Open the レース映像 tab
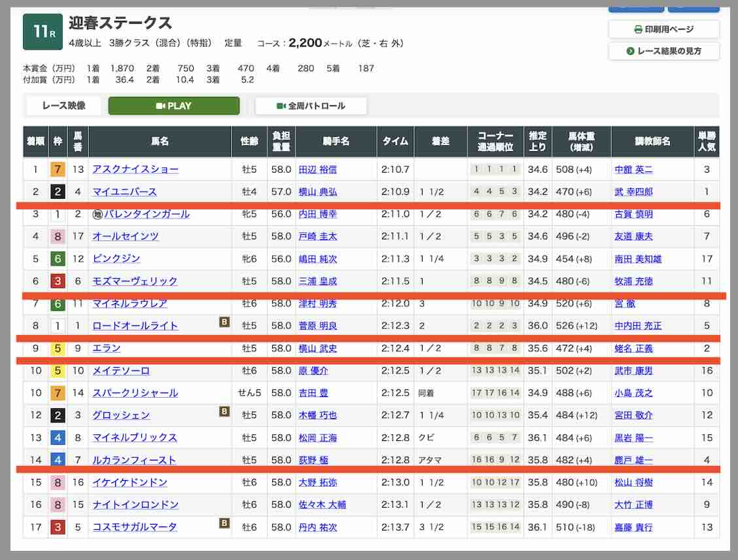This screenshot has height=560, width=738. click(63, 106)
